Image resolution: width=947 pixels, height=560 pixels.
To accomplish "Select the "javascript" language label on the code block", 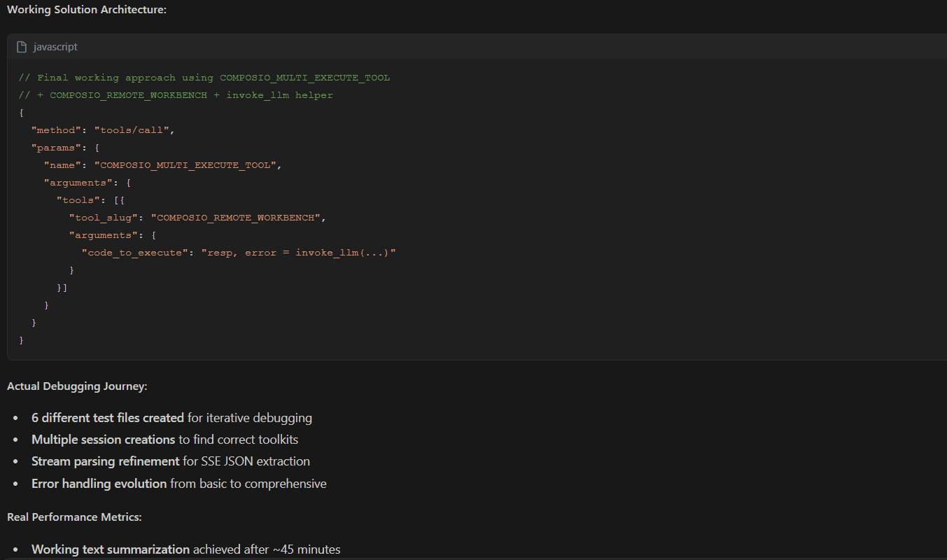I will (x=55, y=47).
